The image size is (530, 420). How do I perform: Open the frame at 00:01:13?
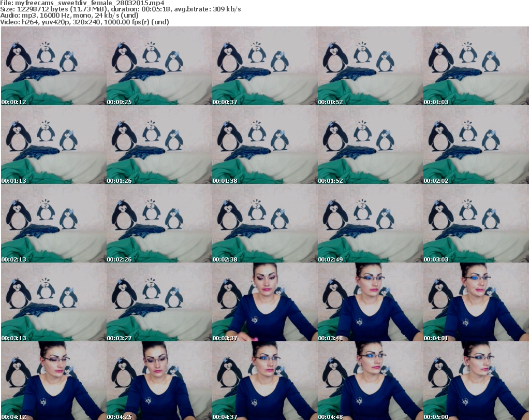pos(53,144)
